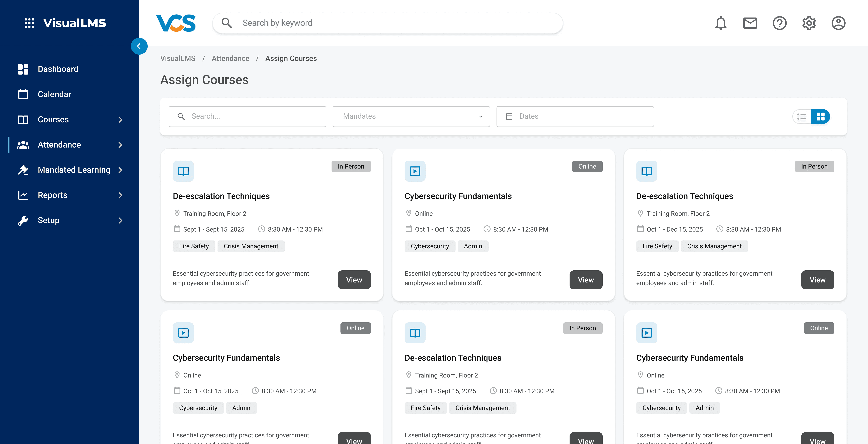868x444 pixels.
Task: Click Attendance breadcrumb link
Action: [230, 58]
